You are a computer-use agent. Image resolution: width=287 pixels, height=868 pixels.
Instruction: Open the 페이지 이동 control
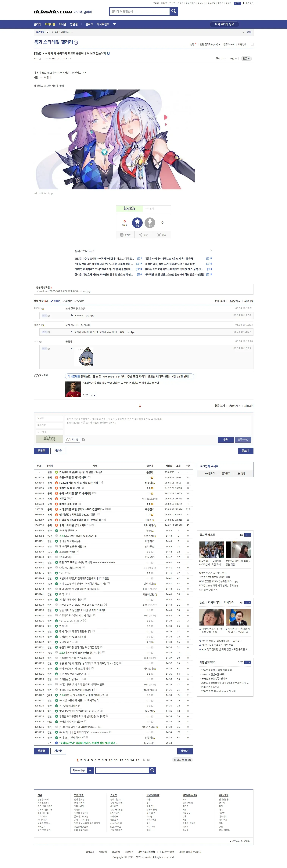(182, 760)
